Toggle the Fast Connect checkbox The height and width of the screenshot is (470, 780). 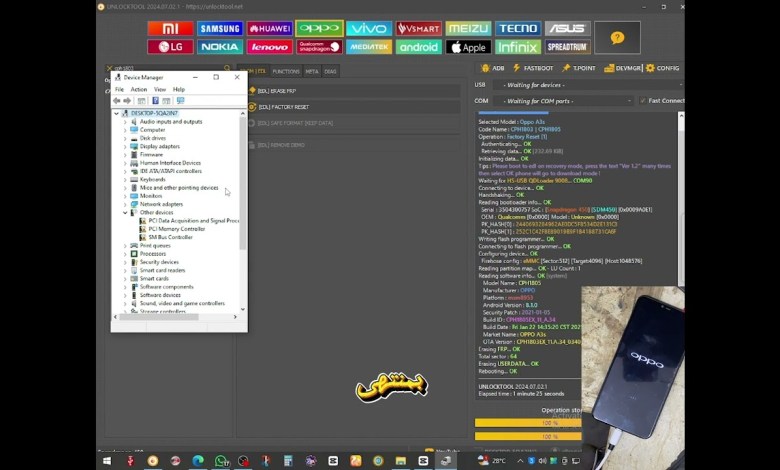pos(641,101)
